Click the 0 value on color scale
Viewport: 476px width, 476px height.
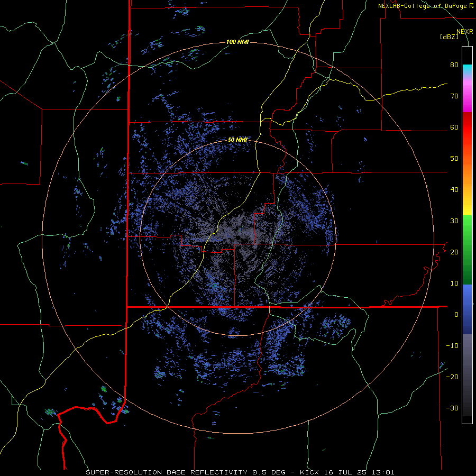pyautogui.click(x=456, y=315)
